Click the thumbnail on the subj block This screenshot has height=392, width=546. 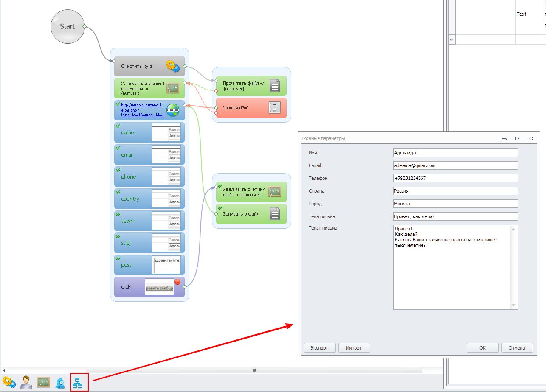[166, 243]
